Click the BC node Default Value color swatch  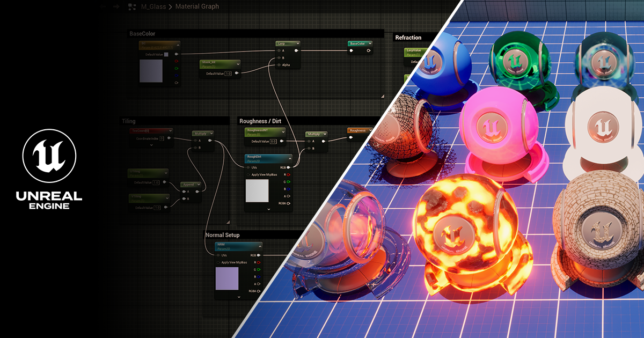tap(166, 54)
